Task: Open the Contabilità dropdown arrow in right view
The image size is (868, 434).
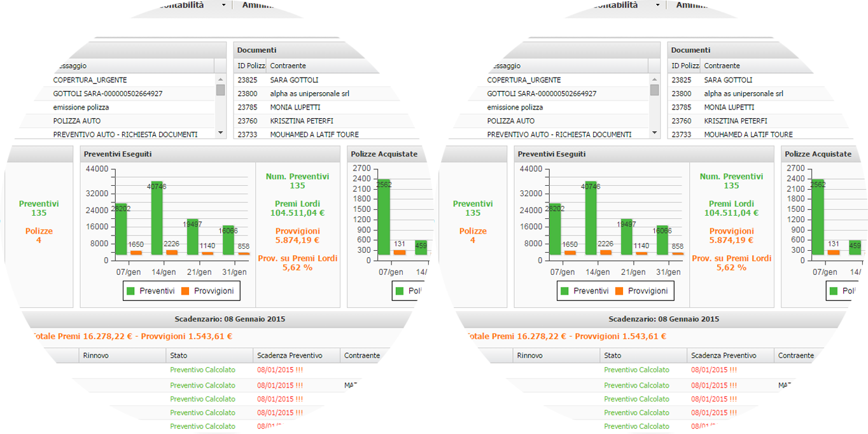Action: point(657,5)
